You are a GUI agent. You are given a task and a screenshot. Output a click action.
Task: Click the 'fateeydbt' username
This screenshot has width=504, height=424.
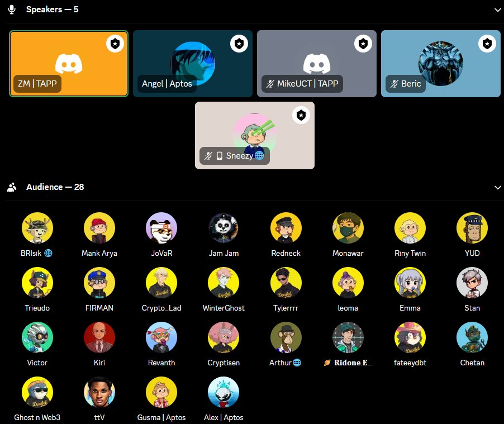click(x=410, y=363)
